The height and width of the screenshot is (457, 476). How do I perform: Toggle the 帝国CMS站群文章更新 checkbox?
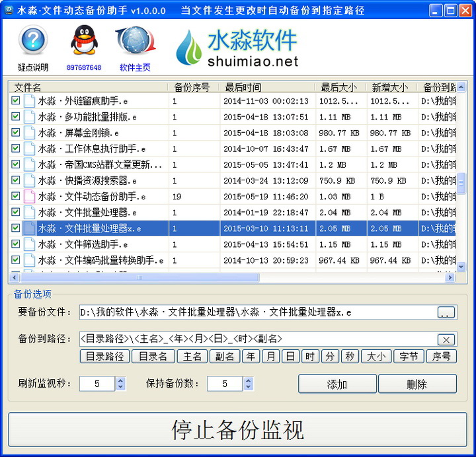(15, 164)
